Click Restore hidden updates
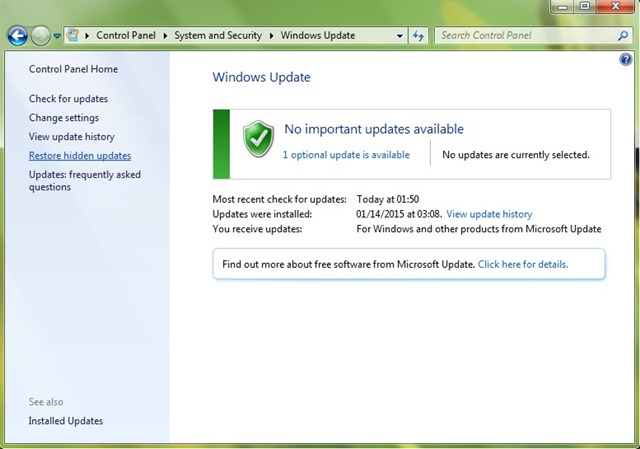 (80, 156)
